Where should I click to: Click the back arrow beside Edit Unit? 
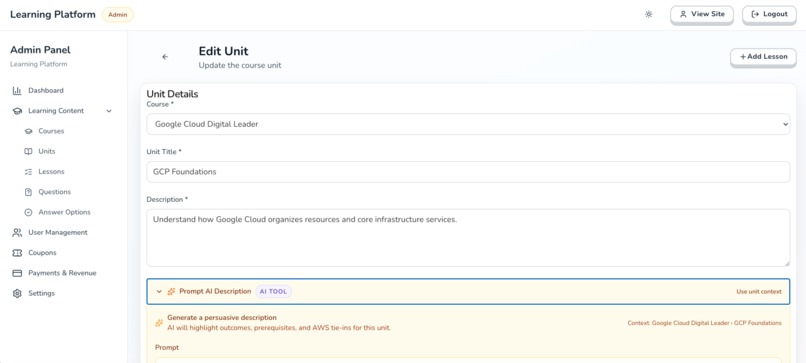pos(165,57)
